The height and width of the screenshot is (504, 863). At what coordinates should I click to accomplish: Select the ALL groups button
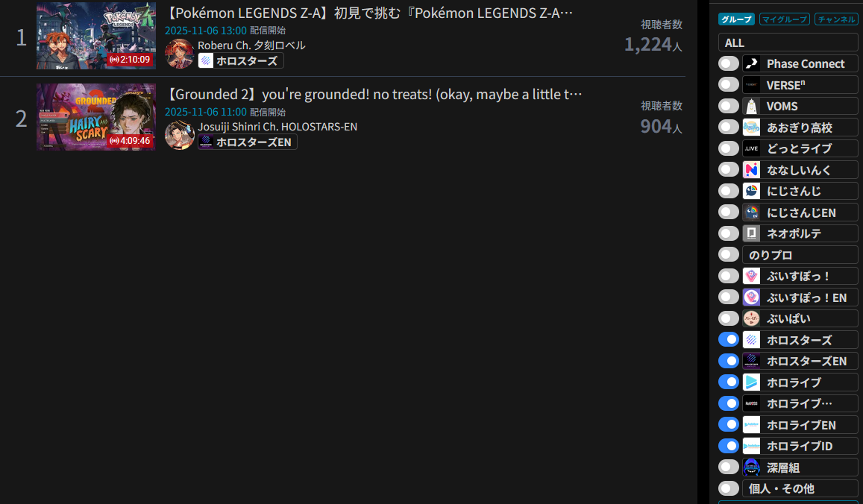[x=788, y=42]
